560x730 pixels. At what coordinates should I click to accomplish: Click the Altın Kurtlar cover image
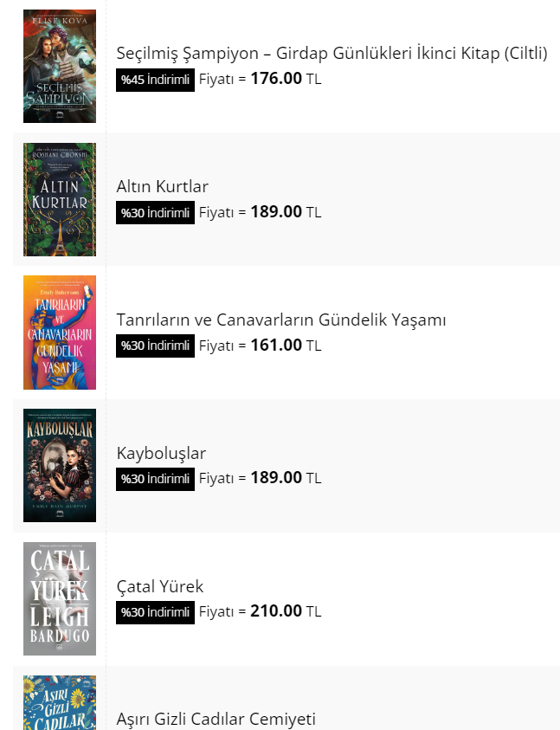coord(60,200)
